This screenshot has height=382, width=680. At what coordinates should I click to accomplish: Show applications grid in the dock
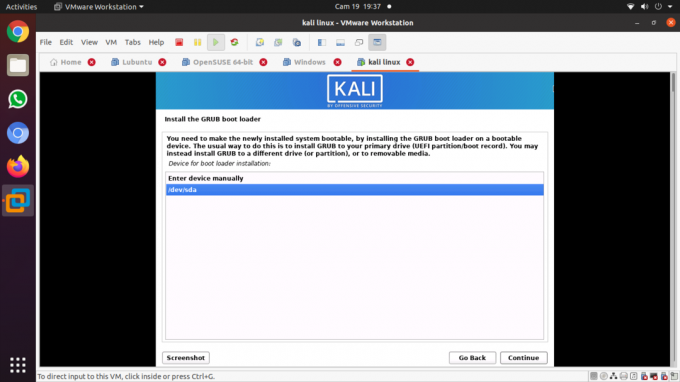click(18, 365)
